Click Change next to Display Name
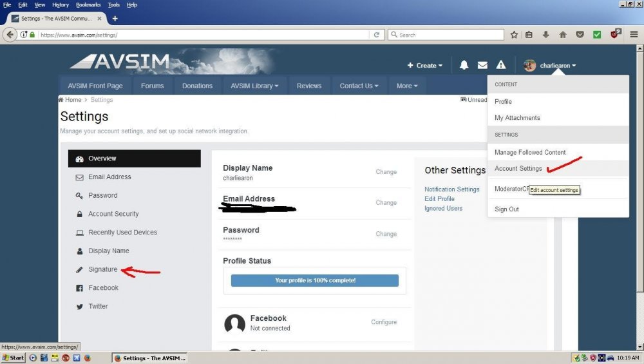 [386, 172]
